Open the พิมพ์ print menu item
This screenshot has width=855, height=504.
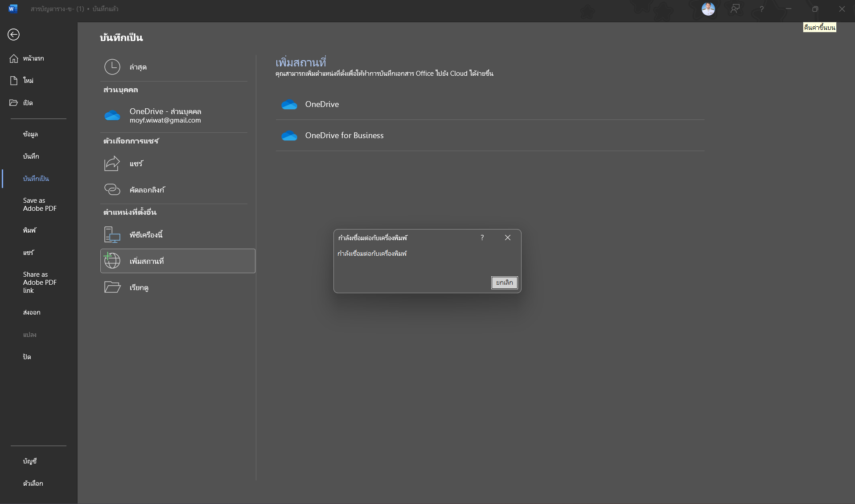[29, 230]
